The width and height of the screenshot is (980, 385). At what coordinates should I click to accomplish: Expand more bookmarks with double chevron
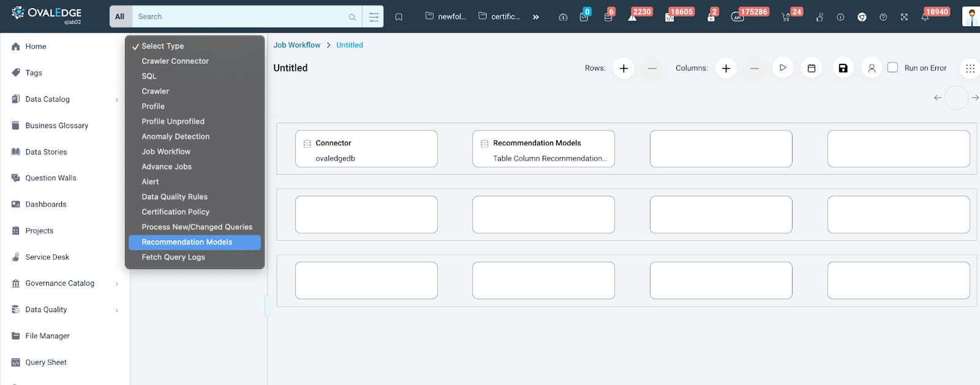click(x=536, y=17)
